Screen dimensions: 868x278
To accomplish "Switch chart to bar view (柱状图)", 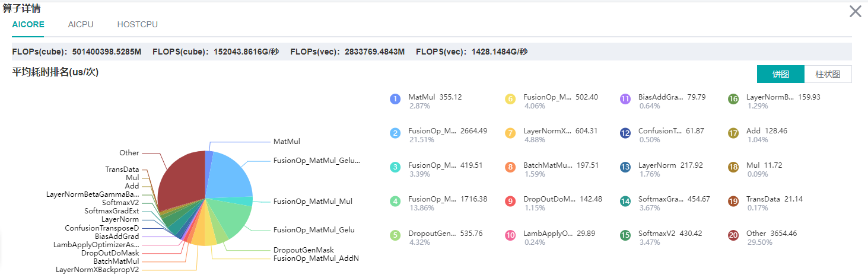I will coord(828,74).
